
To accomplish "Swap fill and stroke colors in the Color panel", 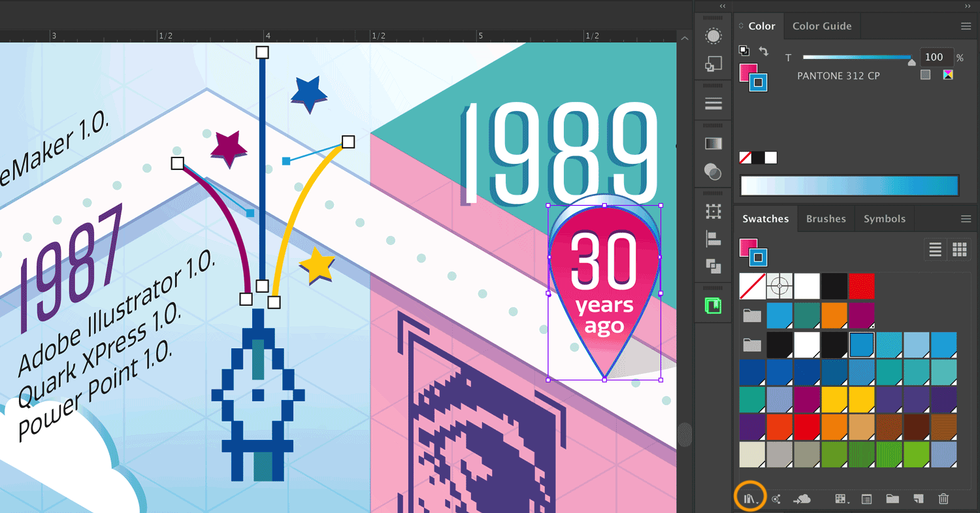I will click(762, 50).
